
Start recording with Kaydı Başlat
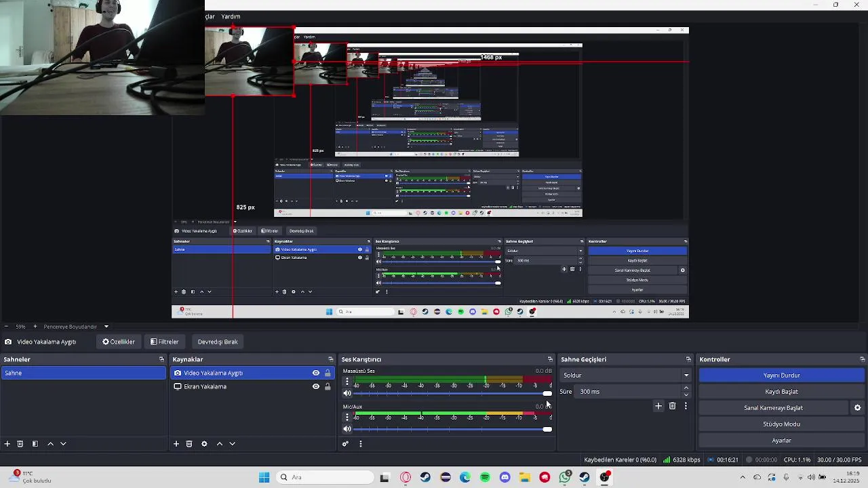pos(782,392)
